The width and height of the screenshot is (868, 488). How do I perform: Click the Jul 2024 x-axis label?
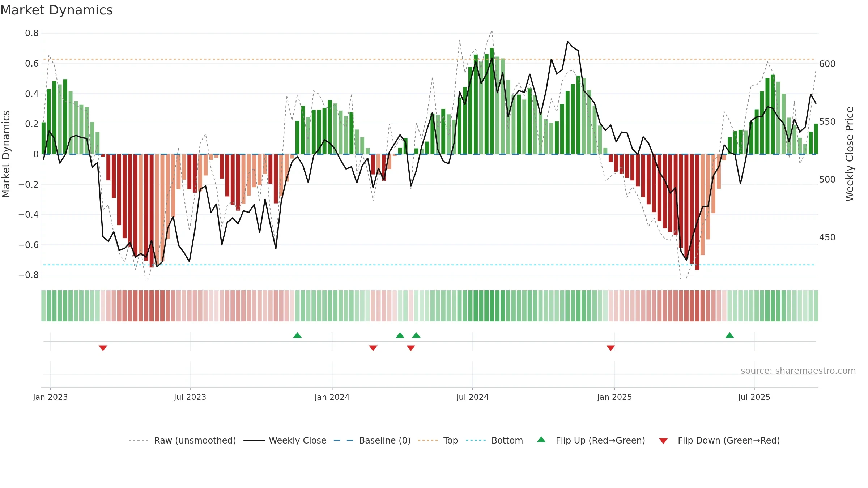pos(472,397)
